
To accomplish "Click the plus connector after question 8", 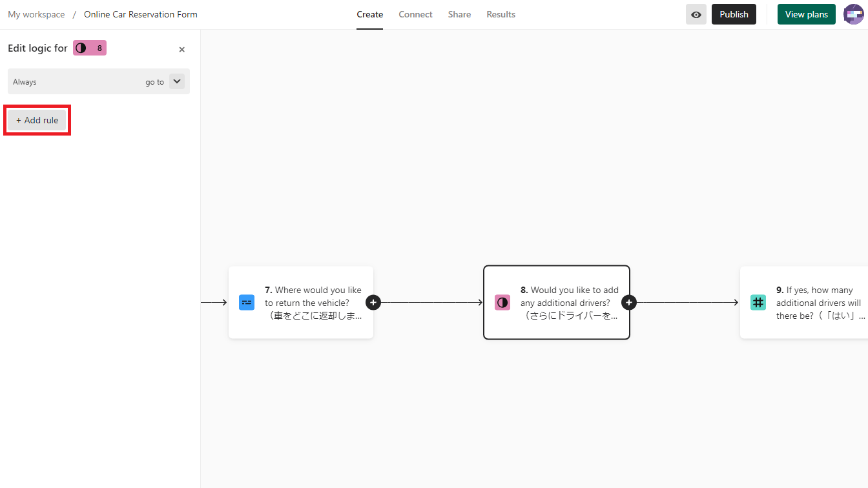I will 629,302.
